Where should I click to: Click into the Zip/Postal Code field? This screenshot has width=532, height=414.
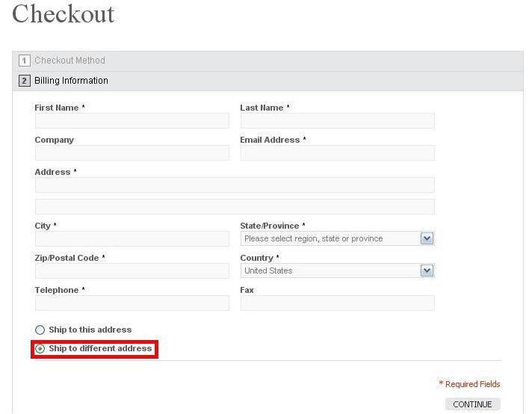[x=132, y=271]
